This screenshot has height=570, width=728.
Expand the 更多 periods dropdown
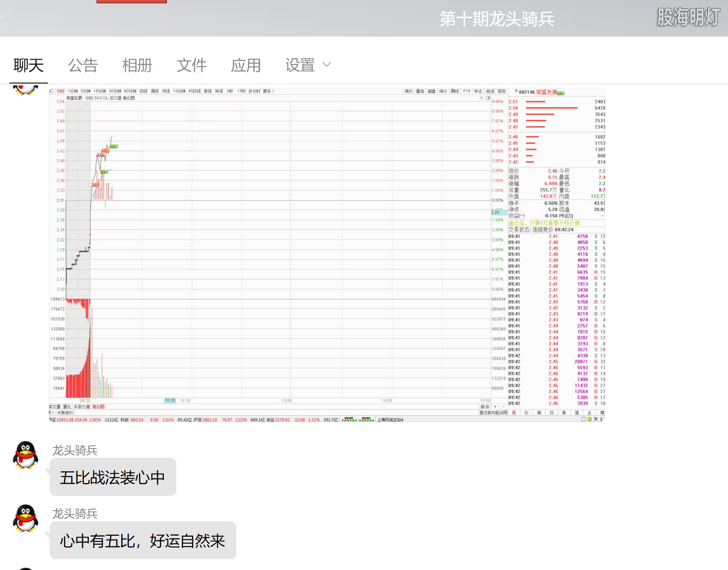pos(267,91)
